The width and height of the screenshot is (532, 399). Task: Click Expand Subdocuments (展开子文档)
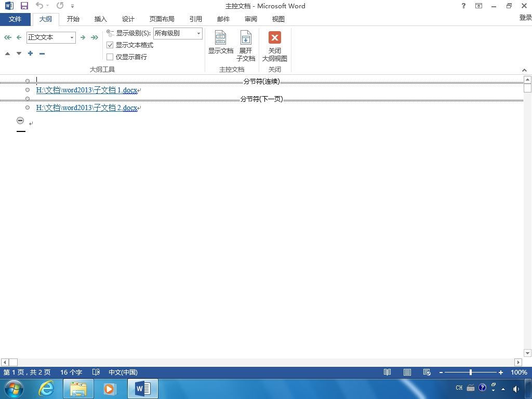click(246, 46)
